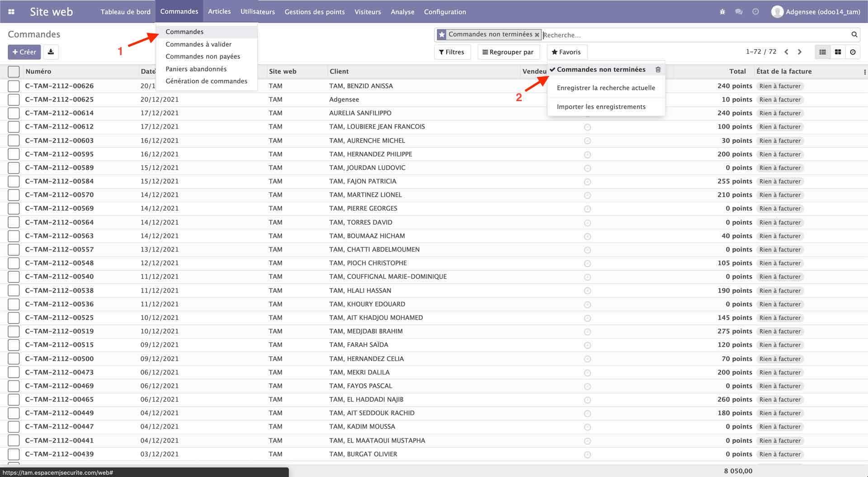
Task: Open the Regrouper par dropdown
Action: [508, 52]
